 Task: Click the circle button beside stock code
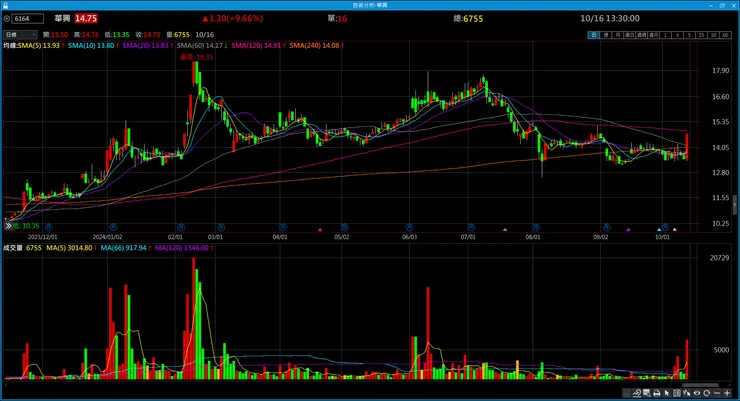click(7, 19)
